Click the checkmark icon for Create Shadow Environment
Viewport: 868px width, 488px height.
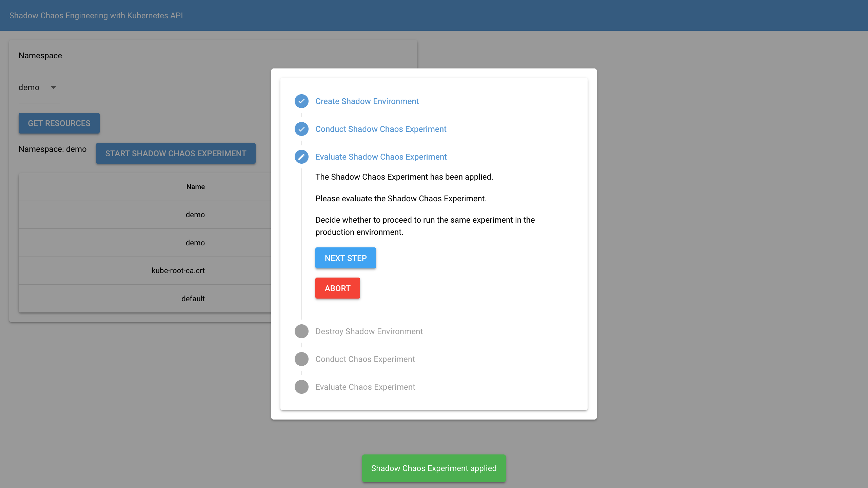click(301, 101)
